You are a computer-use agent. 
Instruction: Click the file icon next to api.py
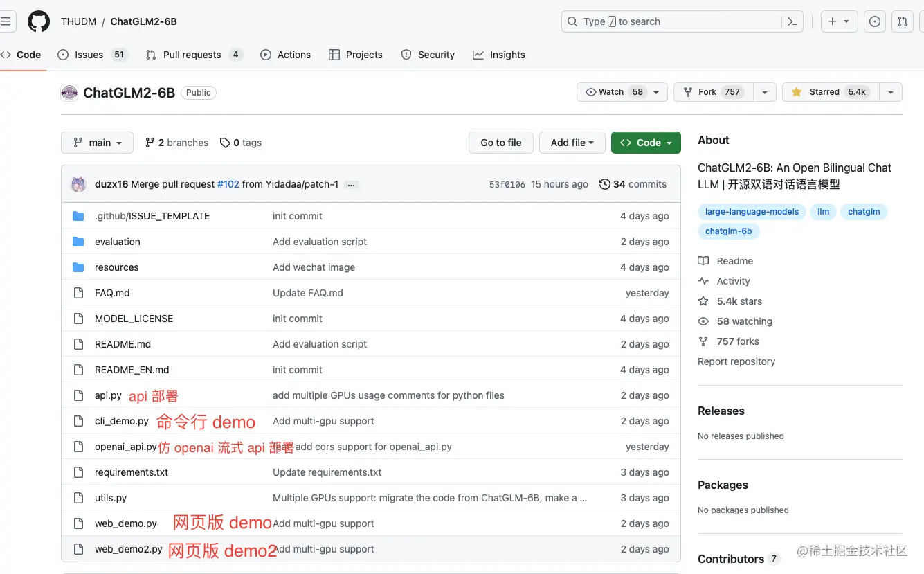pyautogui.click(x=78, y=395)
